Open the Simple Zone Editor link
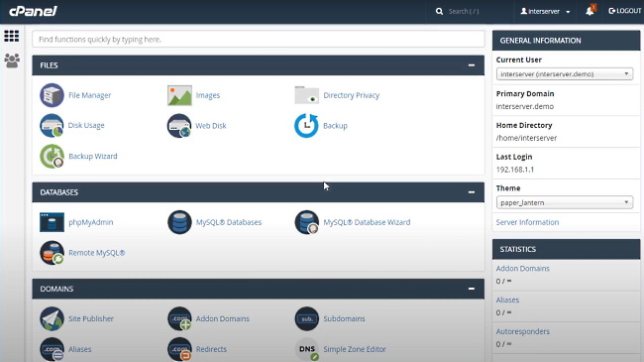This screenshot has width=644, height=362. click(355, 349)
